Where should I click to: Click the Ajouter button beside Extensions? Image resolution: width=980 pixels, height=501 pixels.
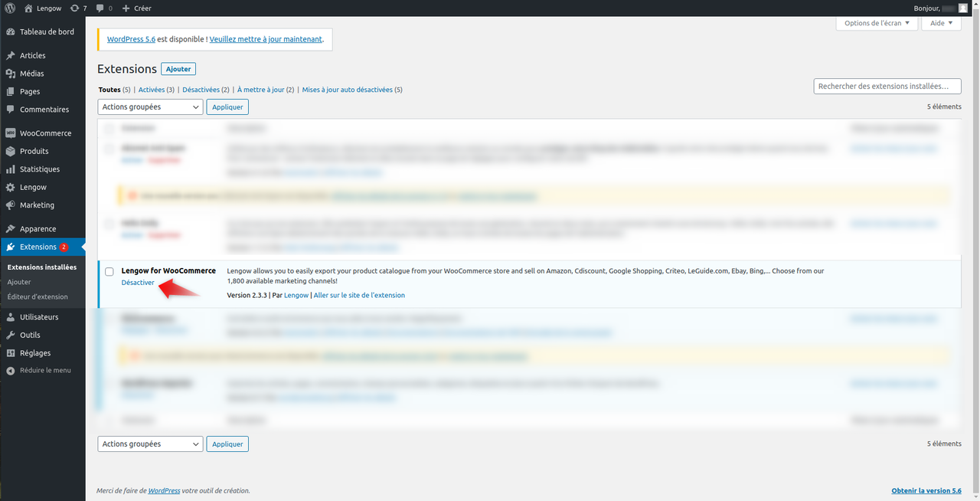click(x=178, y=69)
